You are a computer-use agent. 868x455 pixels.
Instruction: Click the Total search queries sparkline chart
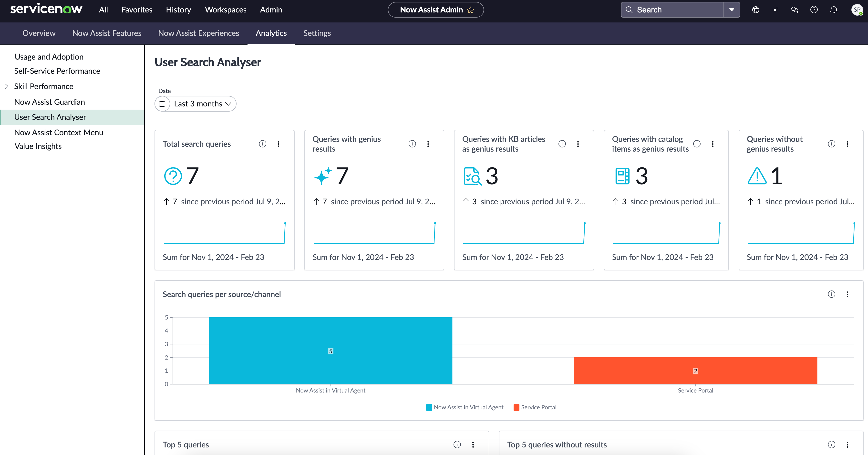224,233
